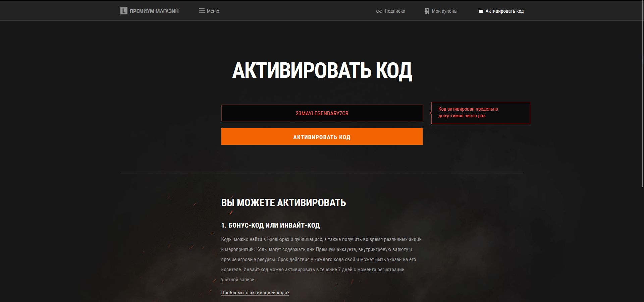The height and width of the screenshot is (302, 644).
Task: Click the coupon icon beside Мои купоны
Action: pos(427,11)
